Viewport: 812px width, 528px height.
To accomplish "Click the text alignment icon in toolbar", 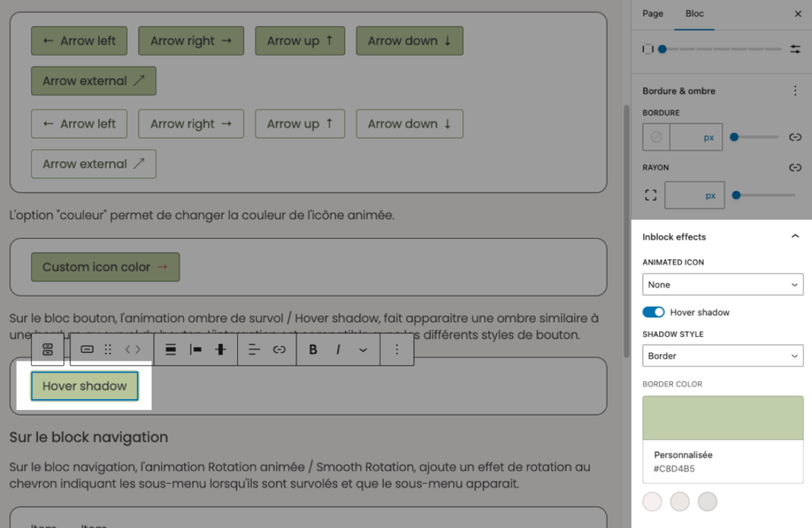I will coord(254,350).
